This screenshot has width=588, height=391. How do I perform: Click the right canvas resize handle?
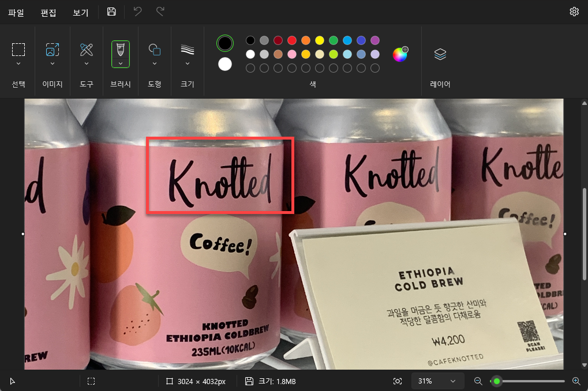click(x=565, y=234)
